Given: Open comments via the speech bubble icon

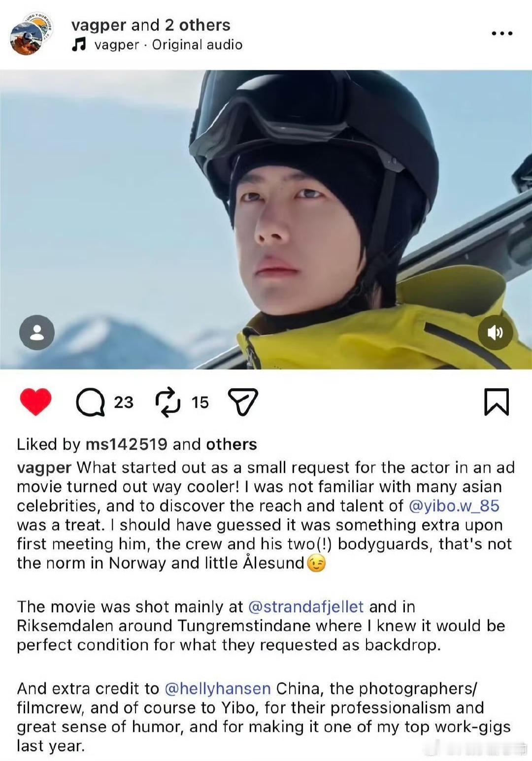Looking at the screenshot, I should click(x=90, y=402).
